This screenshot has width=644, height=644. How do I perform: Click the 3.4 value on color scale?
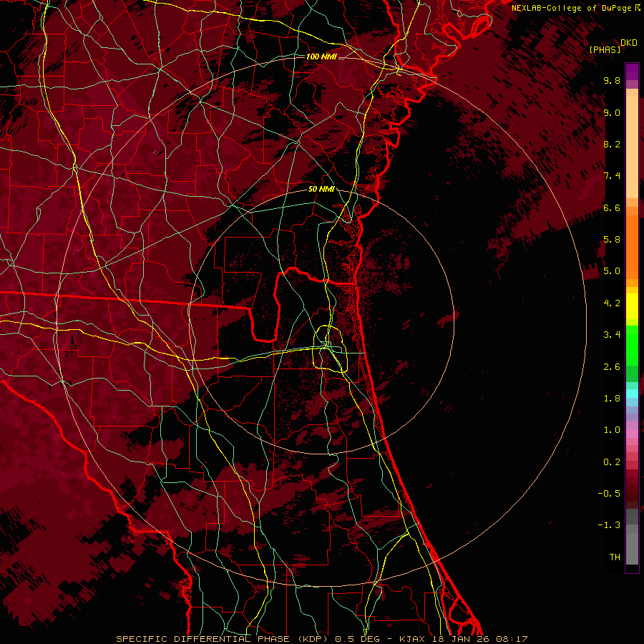612,335
